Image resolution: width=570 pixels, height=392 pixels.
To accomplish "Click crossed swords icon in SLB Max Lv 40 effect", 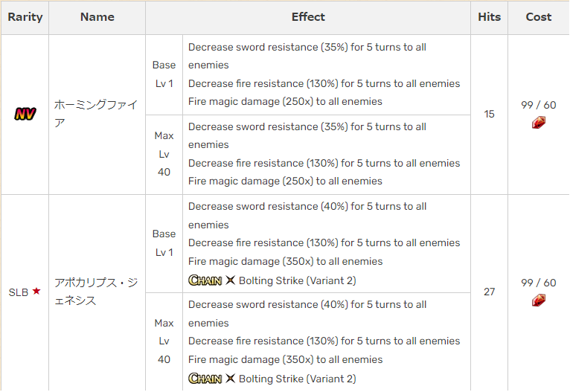I will click(x=230, y=379).
